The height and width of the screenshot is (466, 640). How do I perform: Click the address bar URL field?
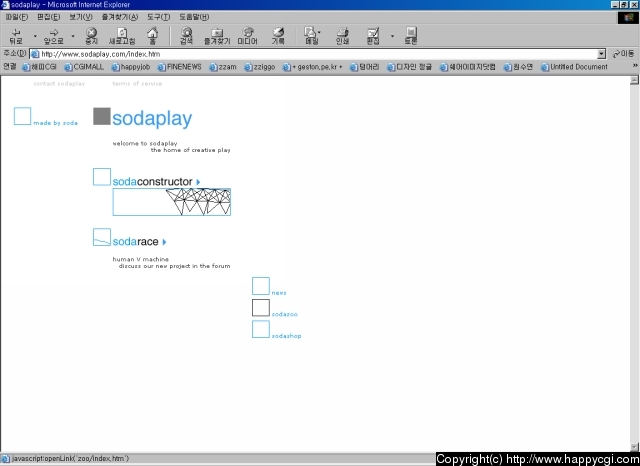pos(313,54)
